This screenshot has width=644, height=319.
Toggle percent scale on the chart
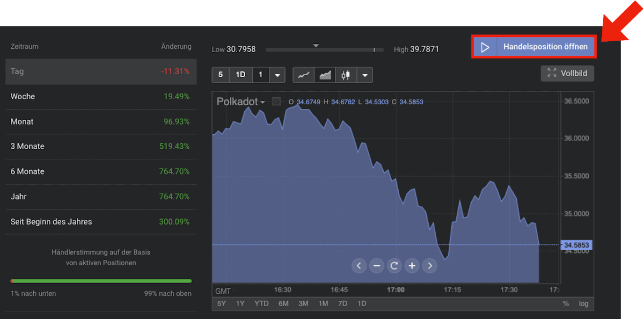coord(566,303)
